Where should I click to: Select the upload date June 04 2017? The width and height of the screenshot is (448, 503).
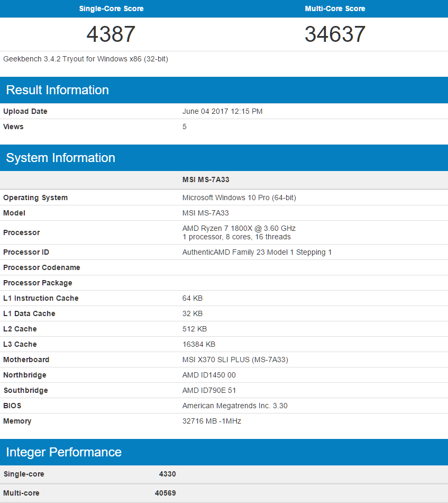[222, 111]
